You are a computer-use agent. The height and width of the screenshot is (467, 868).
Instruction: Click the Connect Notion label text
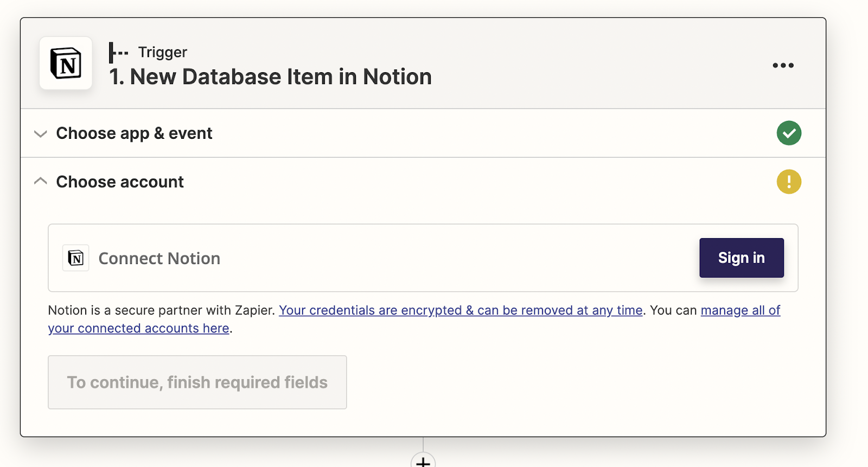pyautogui.click(x=159, y=259)
